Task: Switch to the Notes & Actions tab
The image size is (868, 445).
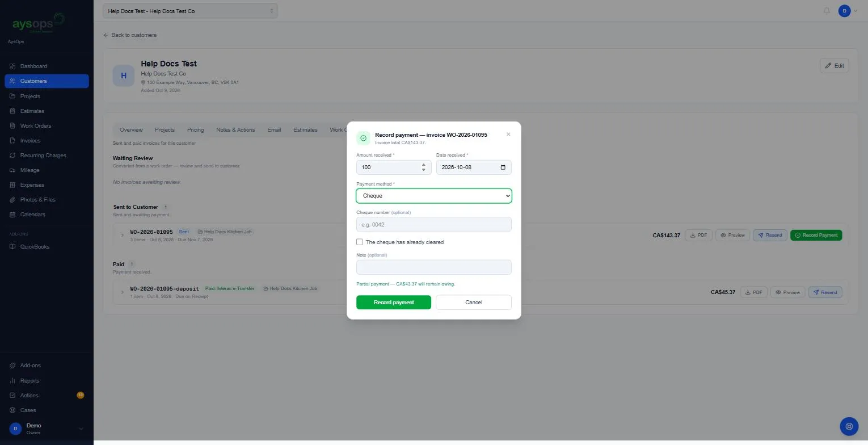Action: coord(235,130)
